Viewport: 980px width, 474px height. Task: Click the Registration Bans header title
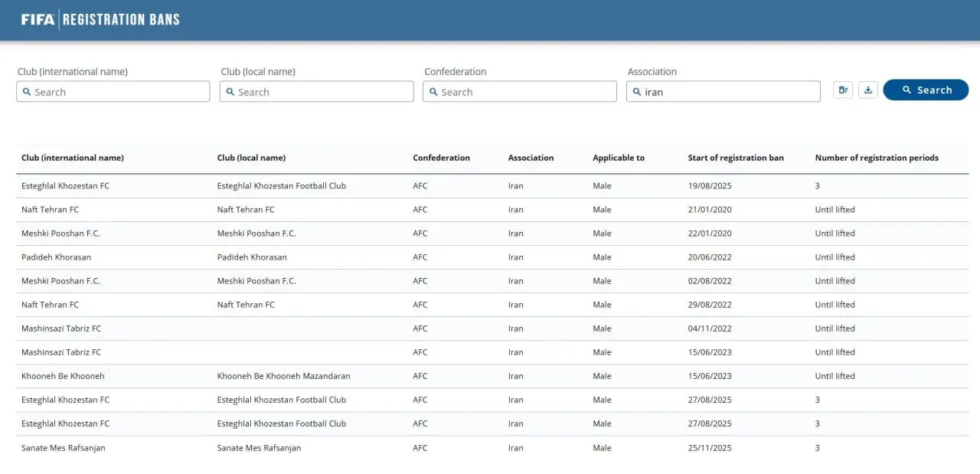[121, 19]
